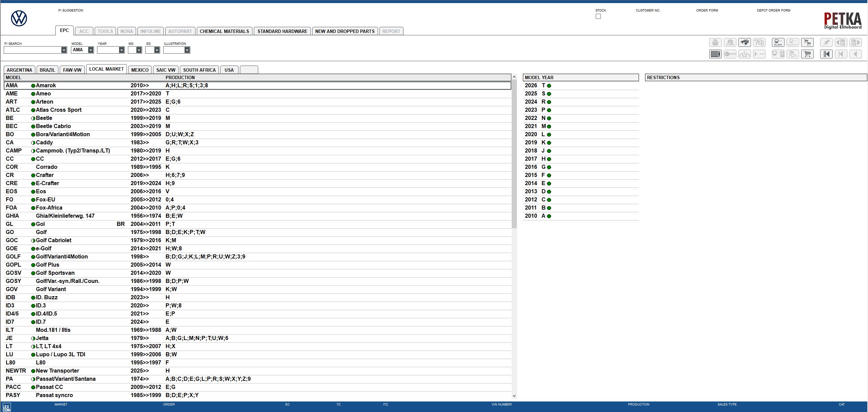The height and width of the screenshot is (412, 868).
Task: Switch to the CHEMICAL MATERIALS tab
Action: click(224, 31)
